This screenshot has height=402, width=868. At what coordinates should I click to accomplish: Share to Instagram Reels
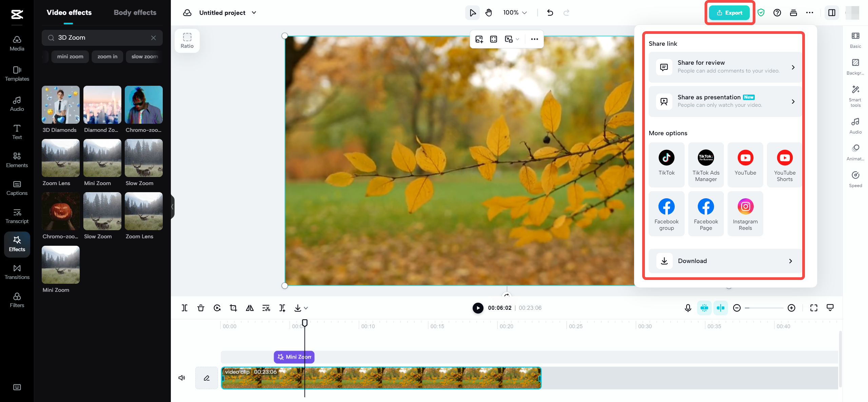click(745, 214)
